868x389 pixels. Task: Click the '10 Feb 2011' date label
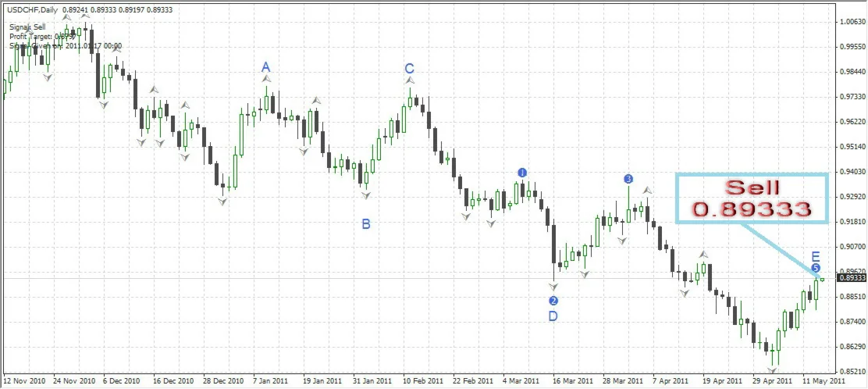point(423,381)
